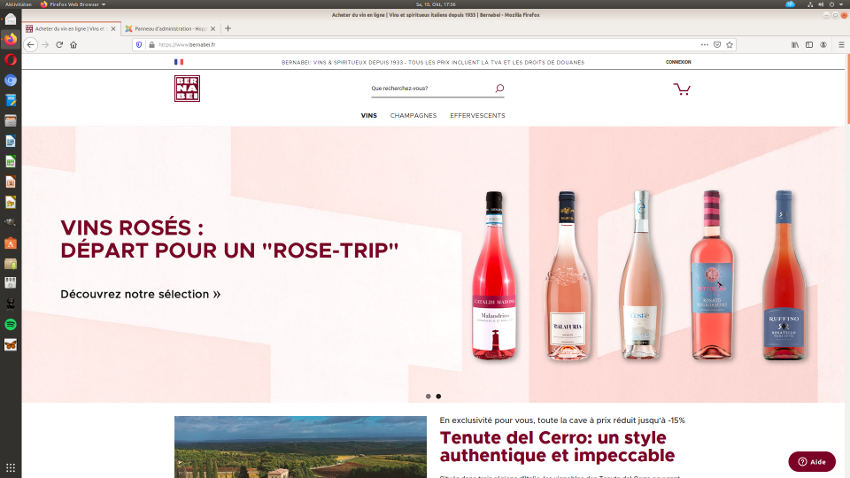Open Firefox hamburger menu
The width and height of the screenshot is (850, 478).
[x=841, y=45]
